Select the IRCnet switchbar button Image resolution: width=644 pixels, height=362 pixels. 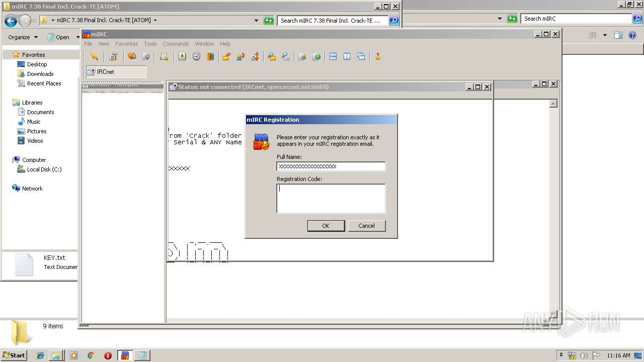point(116,72)
